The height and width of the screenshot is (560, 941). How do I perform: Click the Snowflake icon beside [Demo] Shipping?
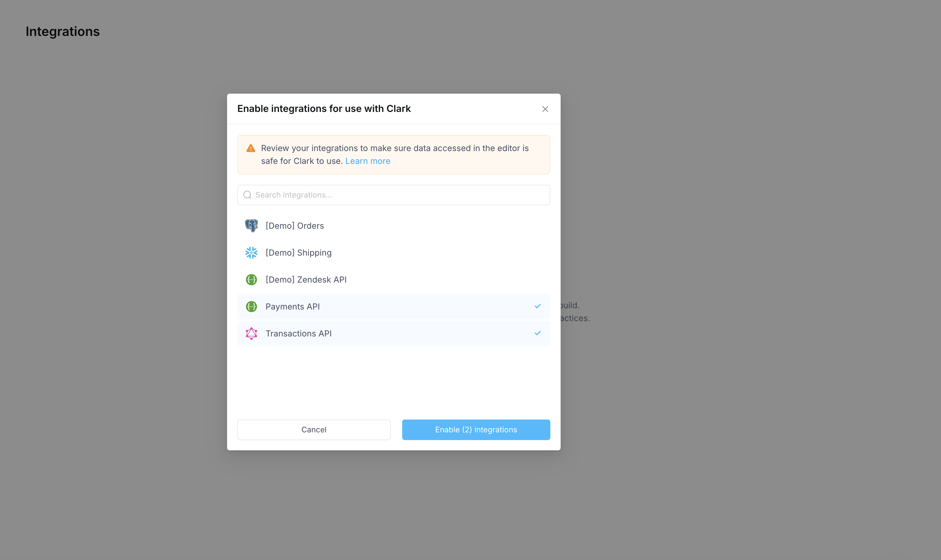(x=251, y=252)
